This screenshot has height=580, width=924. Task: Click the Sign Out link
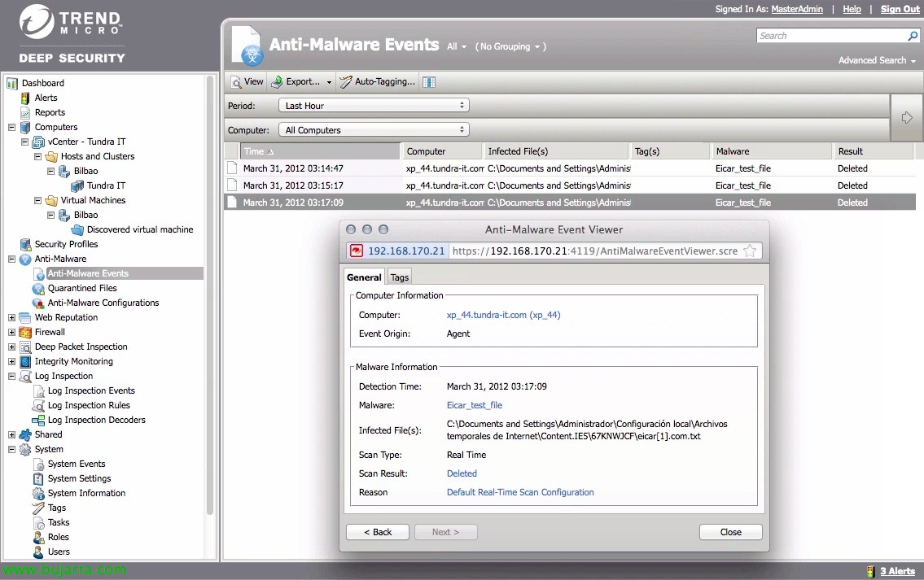coord(900,9)
